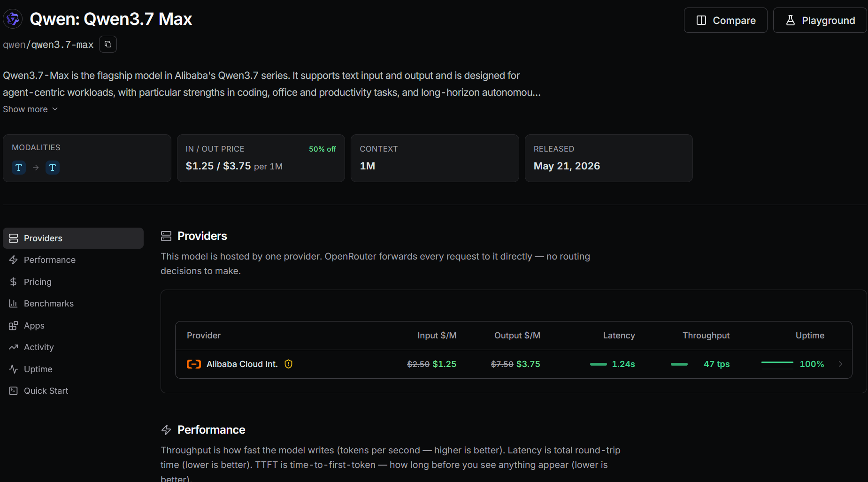Image resolution: width=868 pixels, height=482 pixels.
Task: Open the Apps sidebar section
Action: tap(73, 325)
